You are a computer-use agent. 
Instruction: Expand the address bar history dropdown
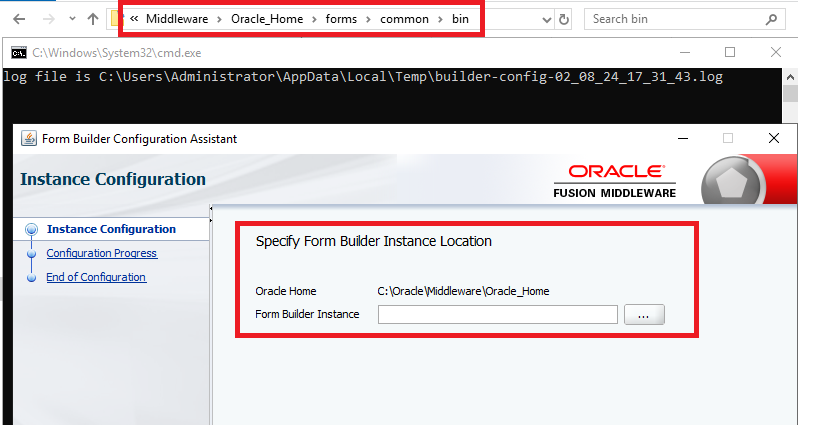coord(545,19)
